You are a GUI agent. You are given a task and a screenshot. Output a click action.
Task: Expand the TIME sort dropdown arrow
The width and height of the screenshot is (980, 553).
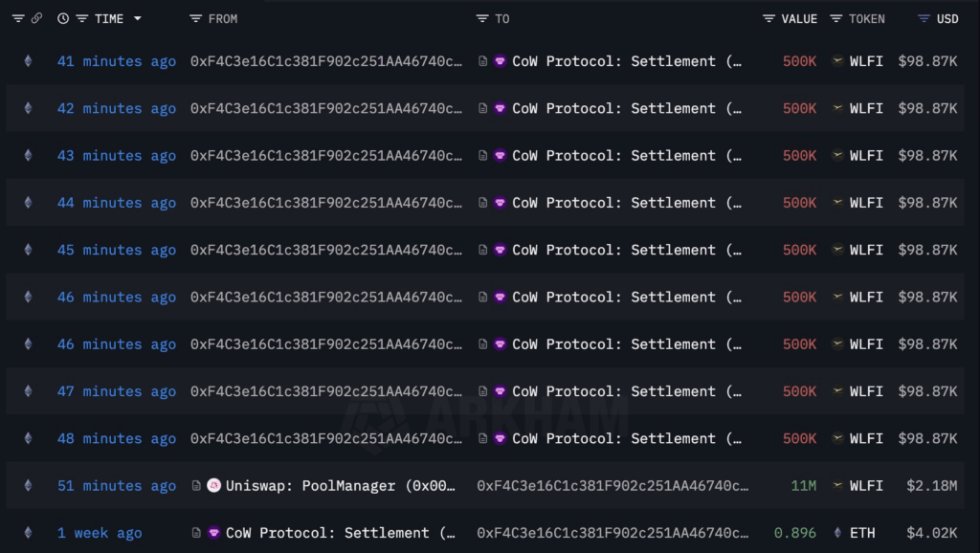(138, 18)
